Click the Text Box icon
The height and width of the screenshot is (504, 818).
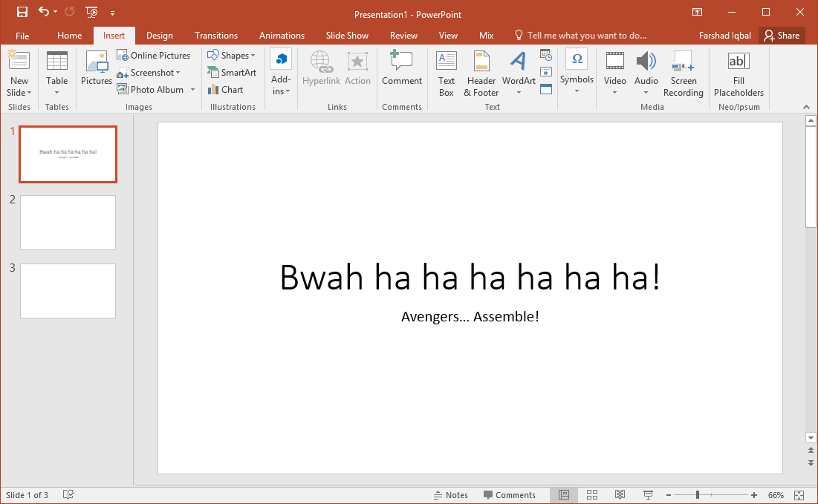pyautogui.click(x=446, y=73)
